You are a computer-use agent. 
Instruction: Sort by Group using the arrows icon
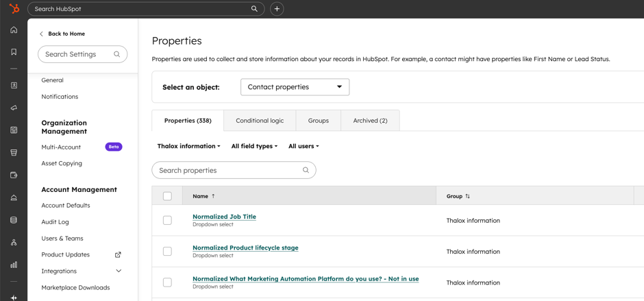(x=467, y=196)
